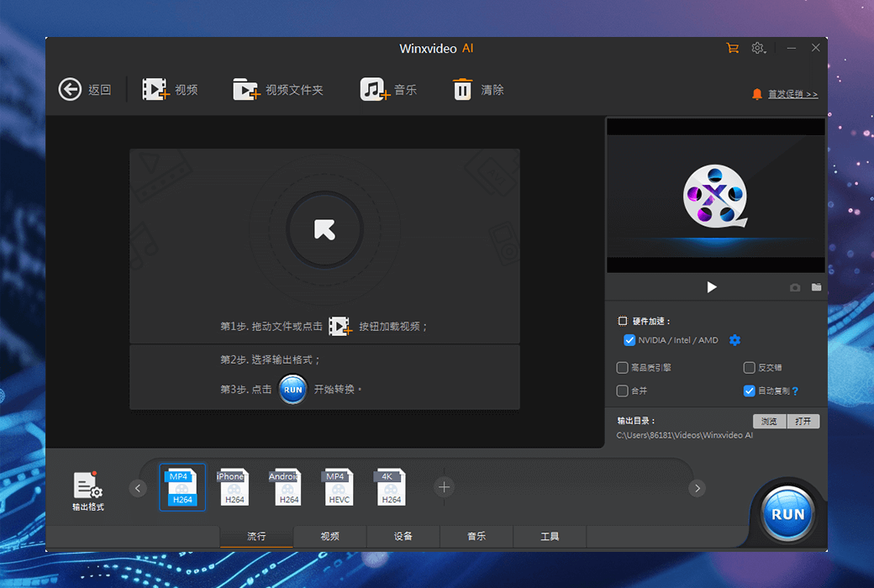Screen dimensions: 874x588
Task: Switch to the 工具 tab
Action: click(550, 536)
